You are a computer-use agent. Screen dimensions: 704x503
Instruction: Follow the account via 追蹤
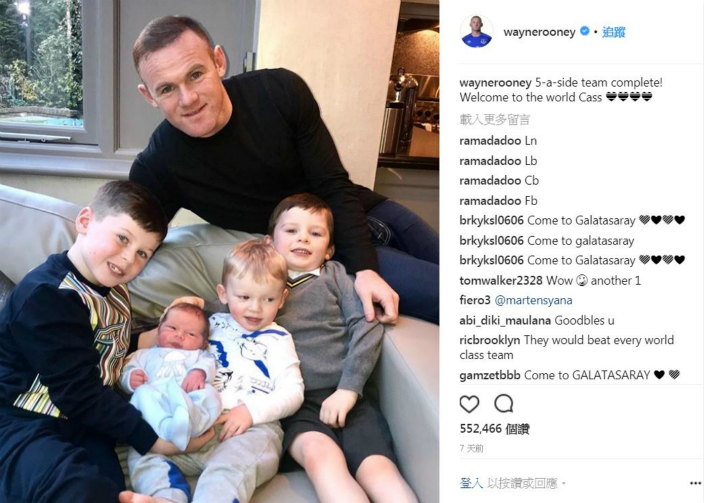point(614,32)
